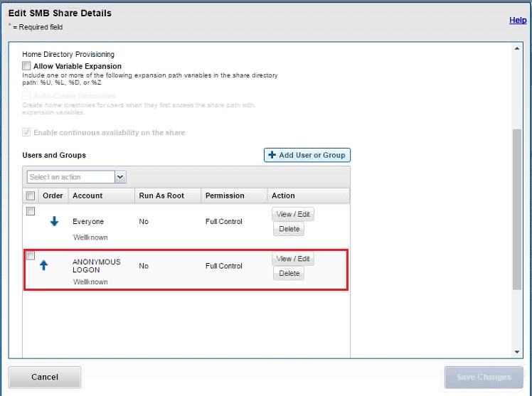Screen dimensions: 532x396
Task: Toggle Enable continuous availability on the share
Action: click(x=26, y=132)
